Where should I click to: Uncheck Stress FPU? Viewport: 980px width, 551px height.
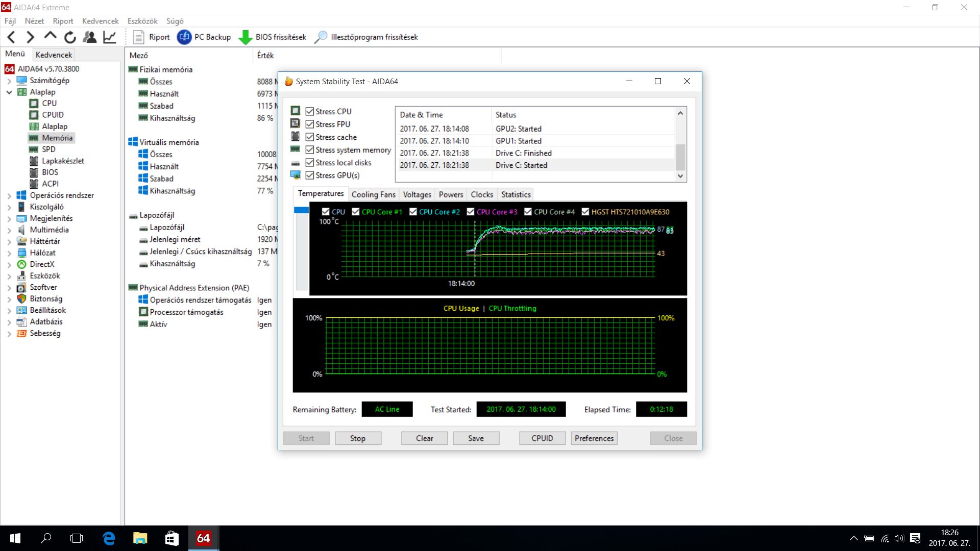coord(309,124)
